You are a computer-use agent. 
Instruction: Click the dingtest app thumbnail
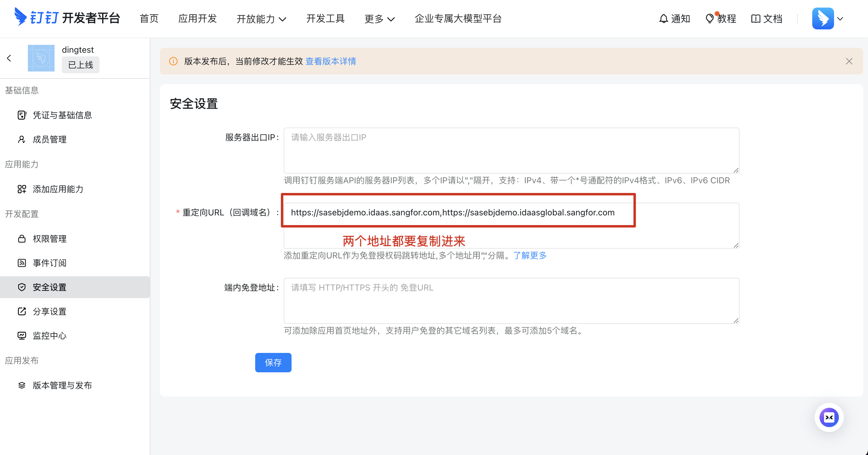coord(41,58)
